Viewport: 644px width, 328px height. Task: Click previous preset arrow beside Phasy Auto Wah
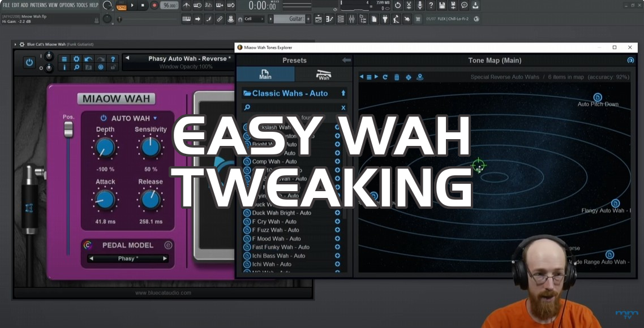pyautogui.click(x=127, y=58)
